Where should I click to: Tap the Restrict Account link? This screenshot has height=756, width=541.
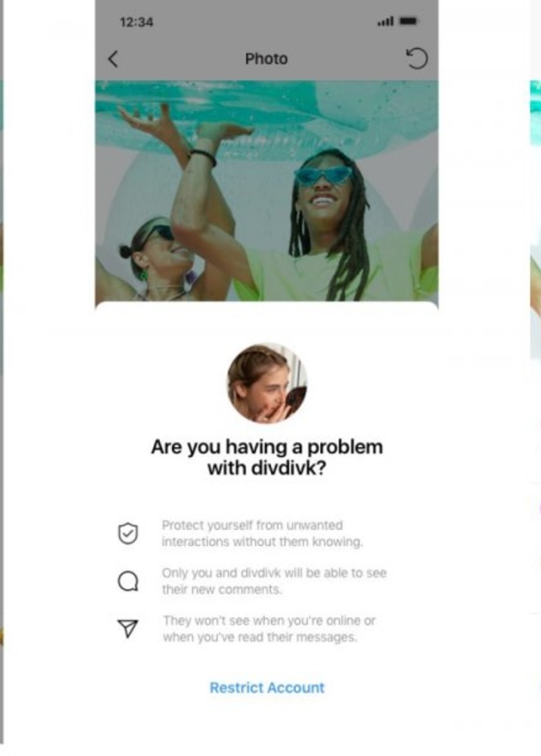point(267,688)
